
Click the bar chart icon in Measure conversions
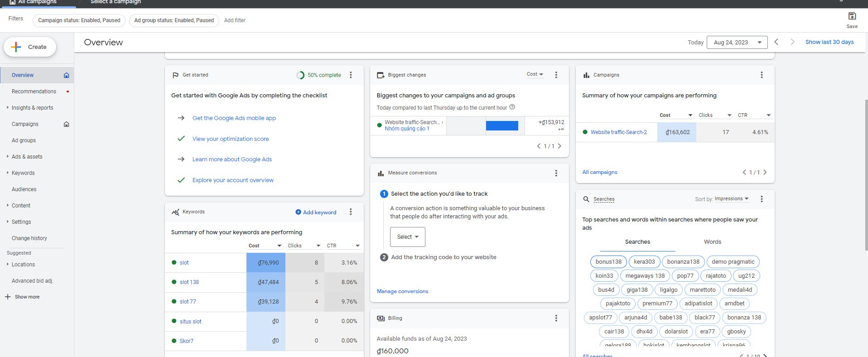pos(381,173)
